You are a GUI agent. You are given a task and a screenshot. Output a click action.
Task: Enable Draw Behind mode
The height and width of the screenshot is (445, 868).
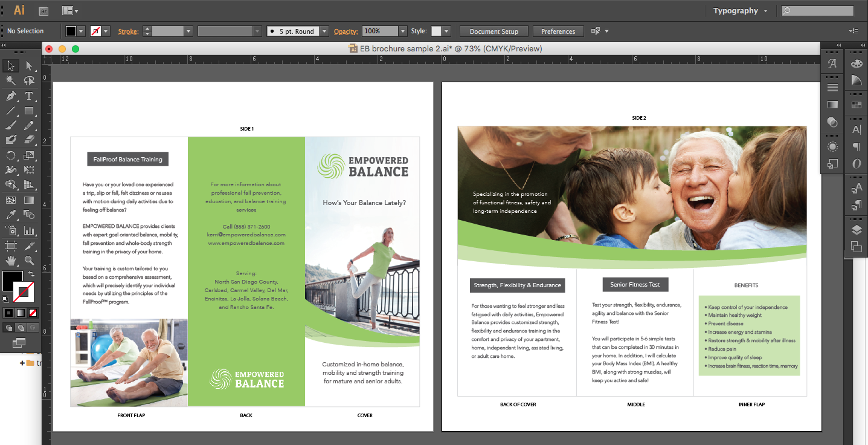[21, 328]
